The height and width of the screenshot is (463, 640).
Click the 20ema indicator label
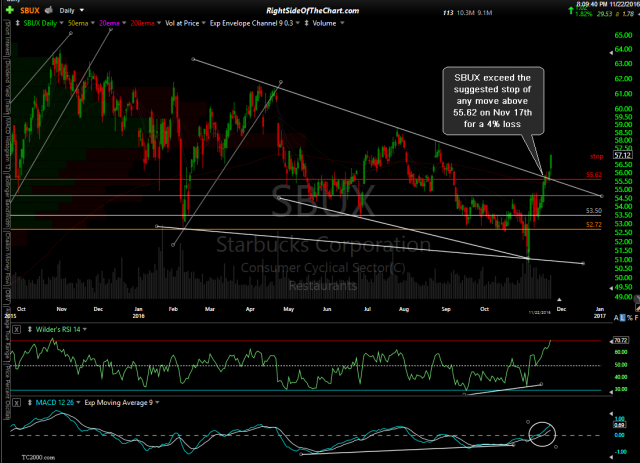tap(109, 24)
